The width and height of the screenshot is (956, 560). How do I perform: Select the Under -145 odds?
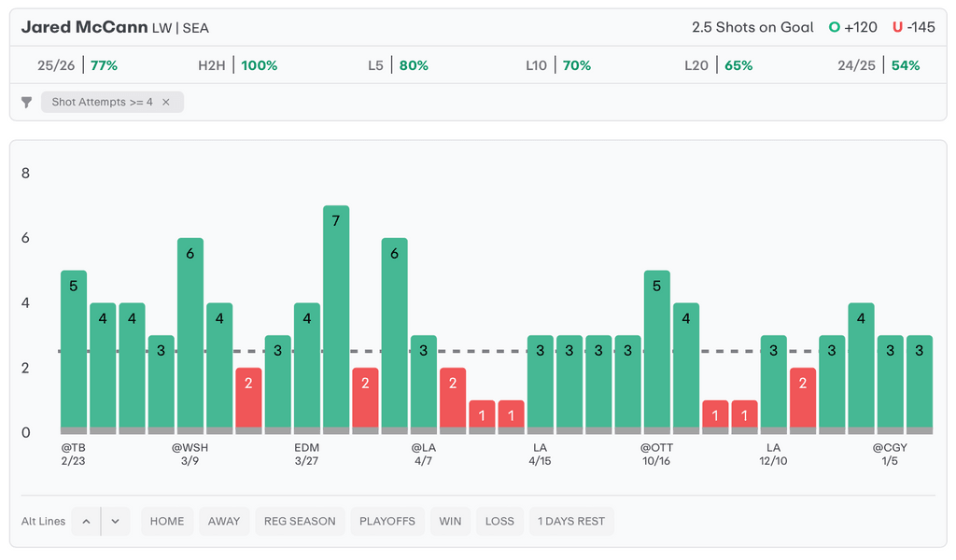913,27
